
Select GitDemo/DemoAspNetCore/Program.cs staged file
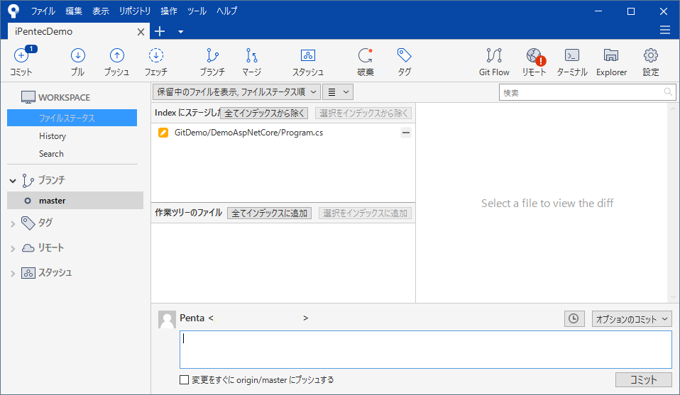[248, 133]
